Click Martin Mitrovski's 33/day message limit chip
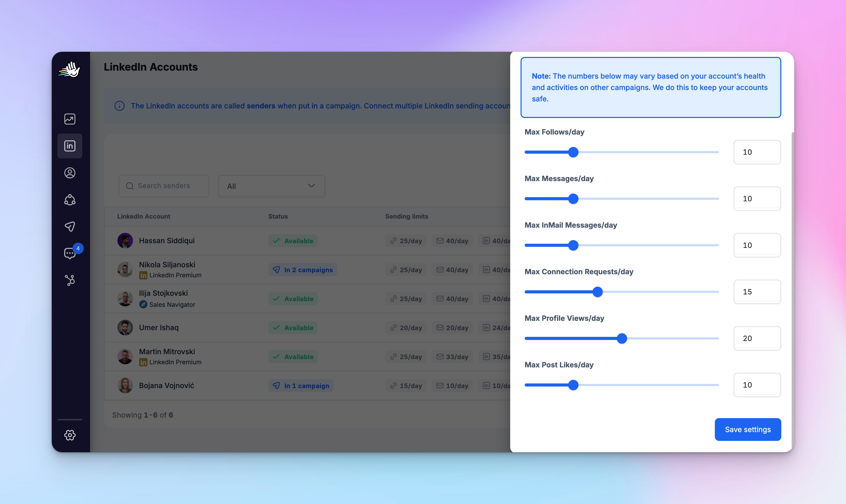846x504 pixels. pos(452,357)
